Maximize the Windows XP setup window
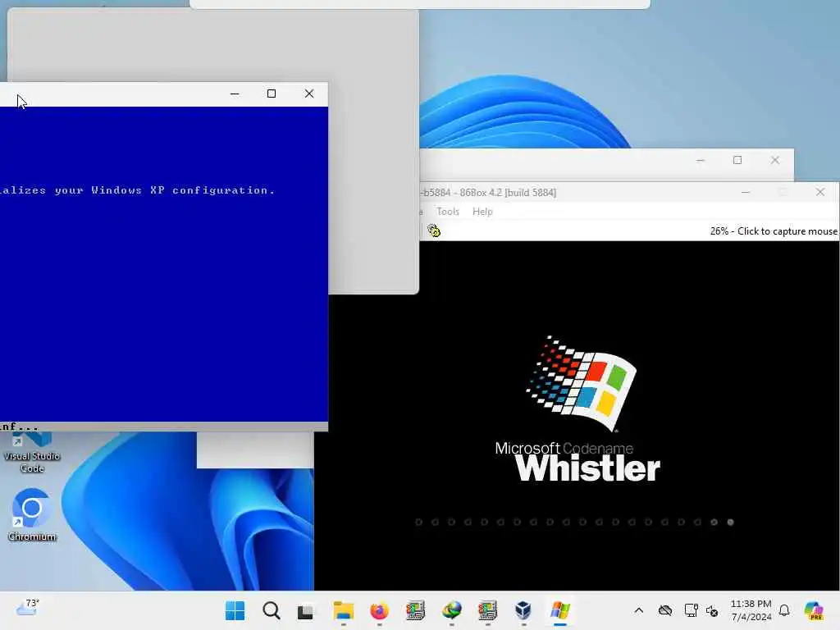This screenshot has width=840, height=630. coord(272,94)
